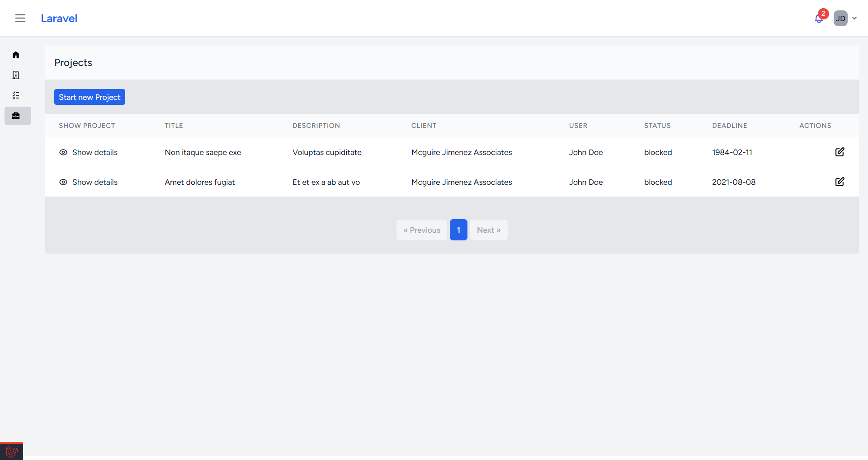Click the Projects page heading
868x460 pixels.
73,62
